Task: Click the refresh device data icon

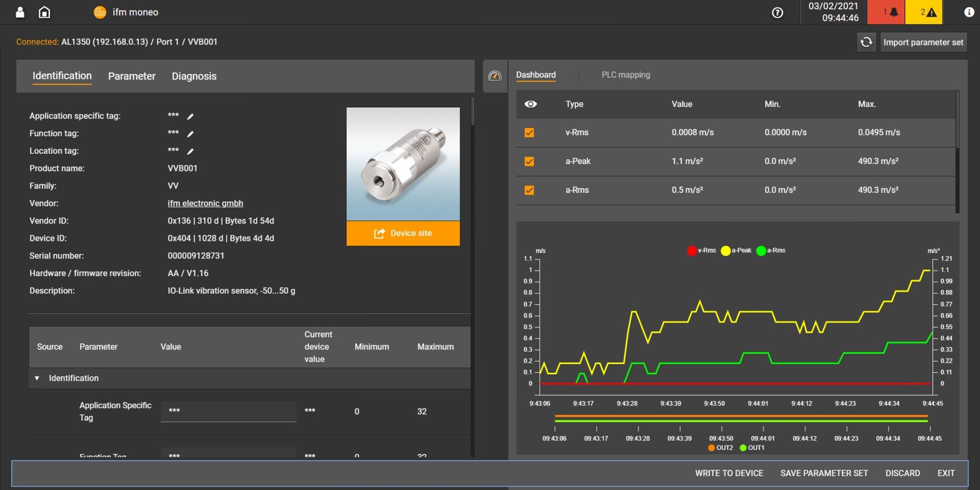Action: tap(866, 42)
